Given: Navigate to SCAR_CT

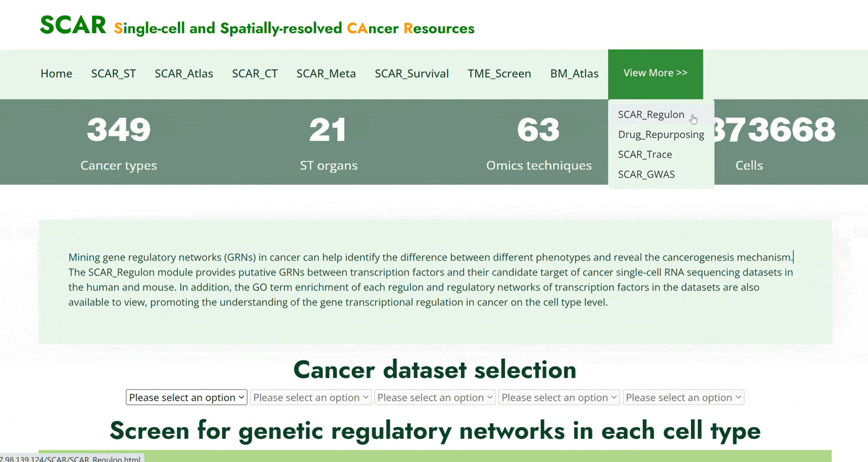Looking at the screenshot, I should (254, 74).
